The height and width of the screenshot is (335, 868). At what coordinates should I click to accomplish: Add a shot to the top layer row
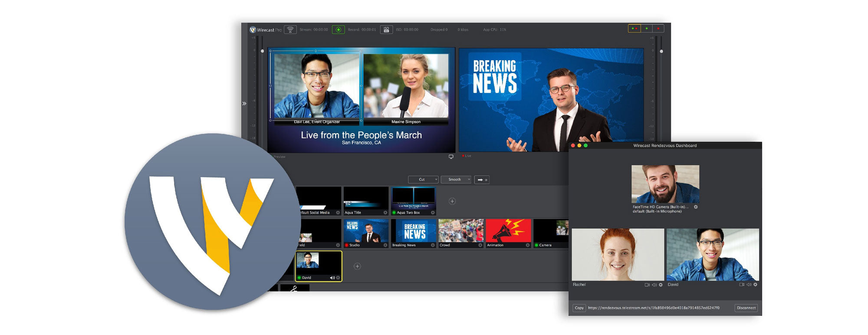click(x=452, y=201)
